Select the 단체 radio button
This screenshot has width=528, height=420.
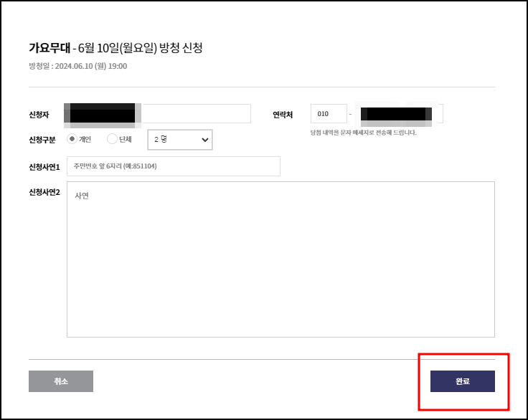[112, 138]
